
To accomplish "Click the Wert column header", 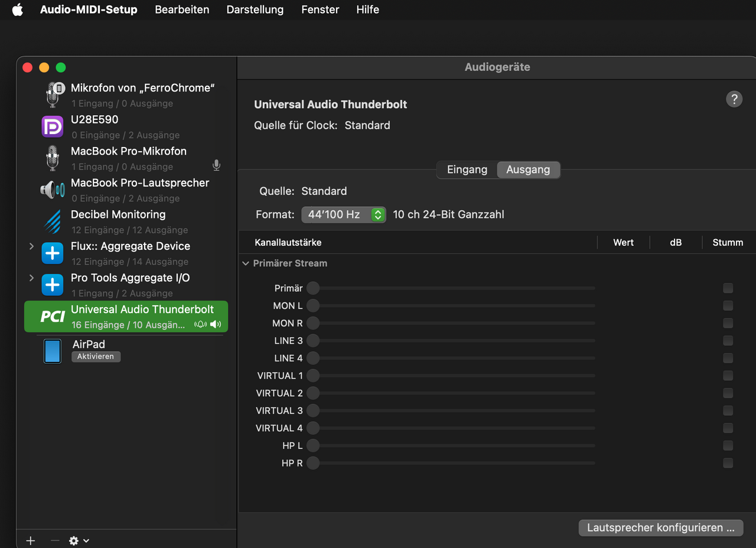I will coord(624,242).
